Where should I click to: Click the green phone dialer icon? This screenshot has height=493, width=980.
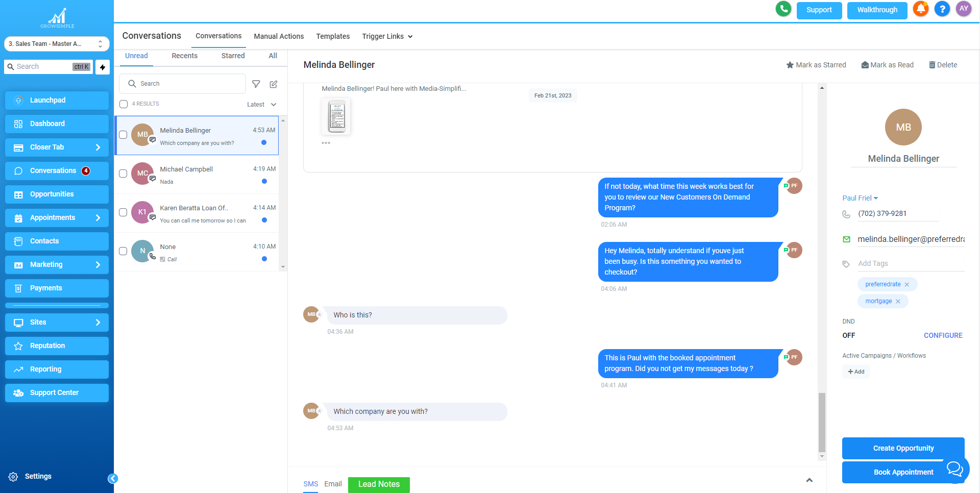point(783,9)
